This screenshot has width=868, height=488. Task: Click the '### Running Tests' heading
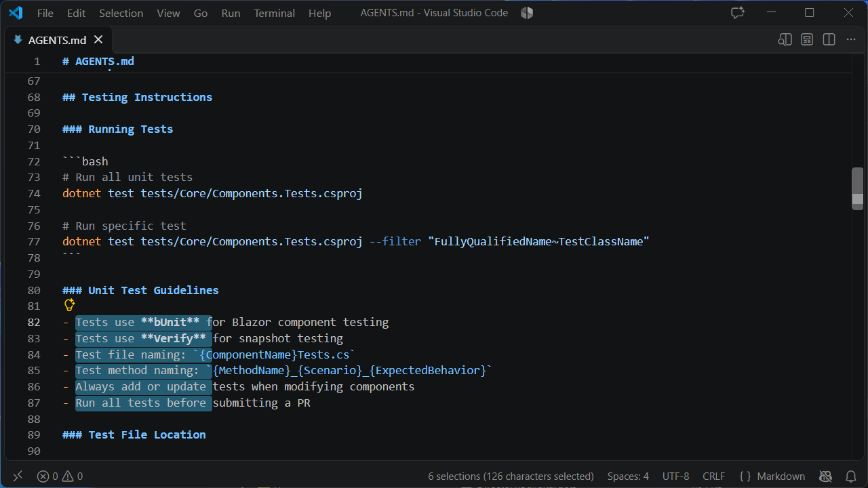pos(117,129)
